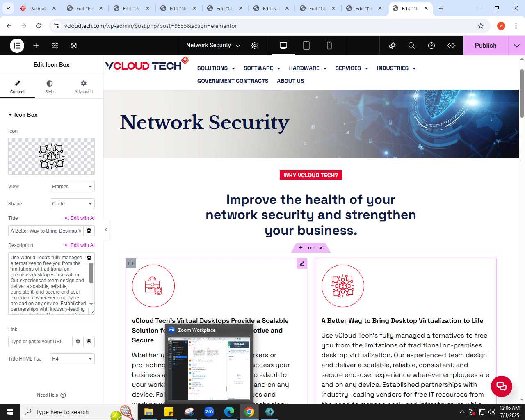Open the Network Security document dropdown
Image resolution: width=525 pixels, height=420 pixels.
coord(213,46)
